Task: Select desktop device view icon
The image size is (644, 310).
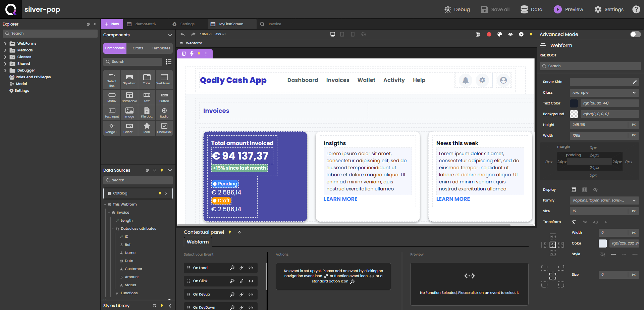Action: click(x=333, y=34)
